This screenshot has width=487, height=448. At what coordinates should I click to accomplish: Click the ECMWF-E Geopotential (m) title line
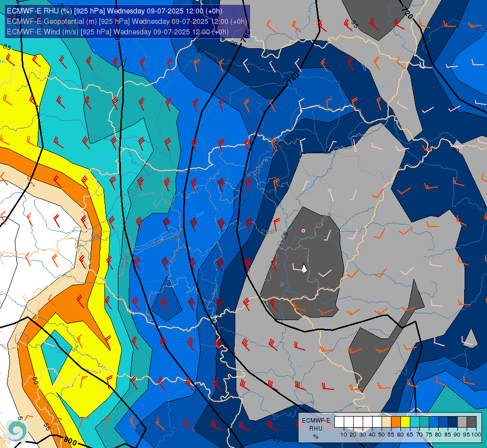[x=127, y=21]
